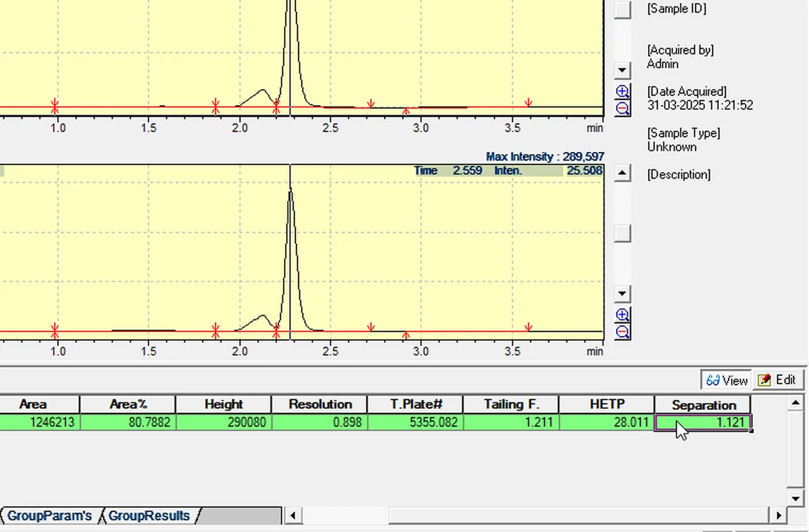Click Tailing F. cell value 1.211
Screen dimensions: 809x532
pyautogui.click(x=511, y=422)
